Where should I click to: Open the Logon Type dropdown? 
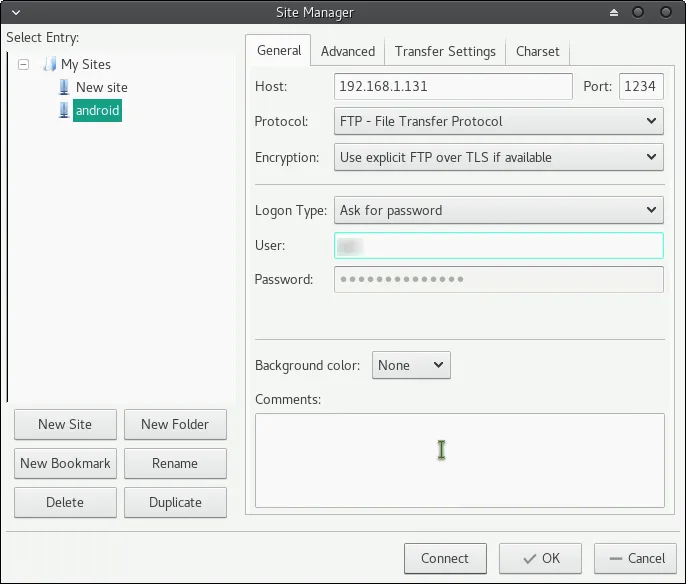(498, 211)
